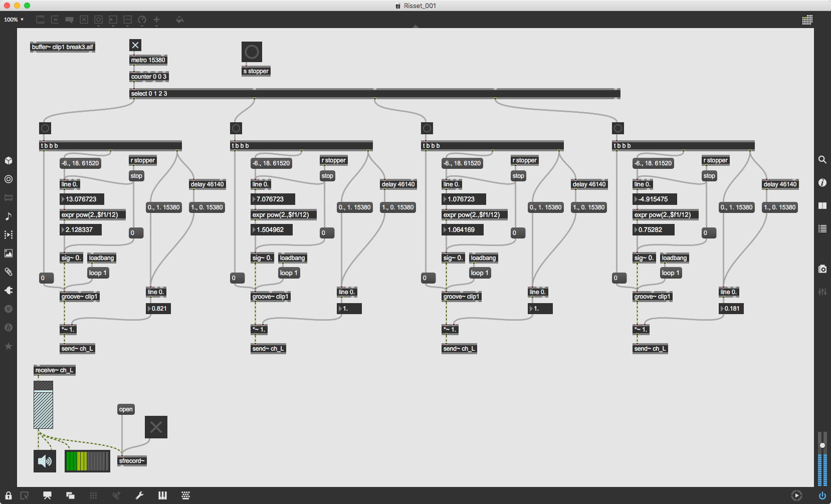Click the wrench debug icon in bottom toolbar
The height and width of the screenshot is (504, 831).
tap(140, 495)
